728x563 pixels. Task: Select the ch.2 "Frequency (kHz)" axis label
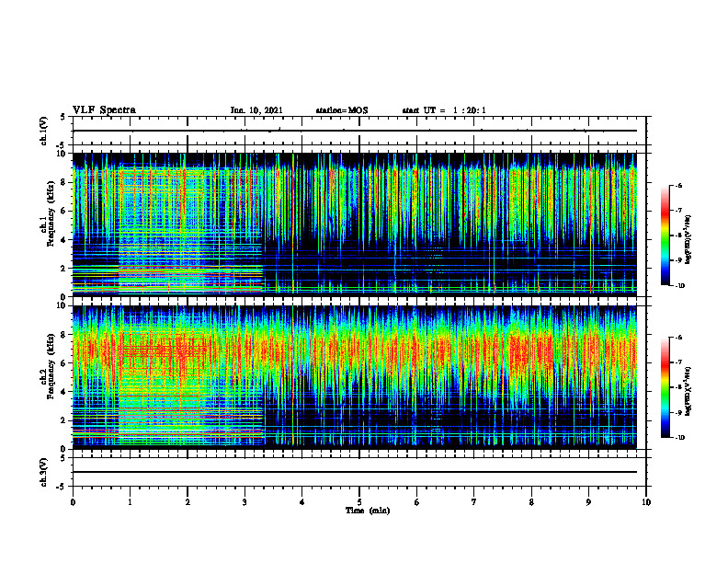51,366
